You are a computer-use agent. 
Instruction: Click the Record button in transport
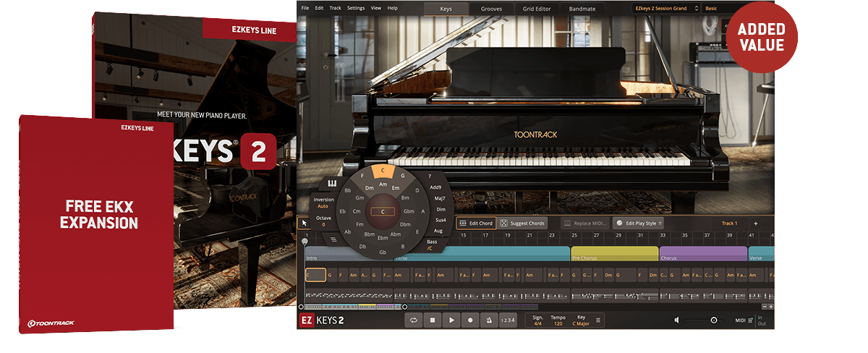(470, 319)
